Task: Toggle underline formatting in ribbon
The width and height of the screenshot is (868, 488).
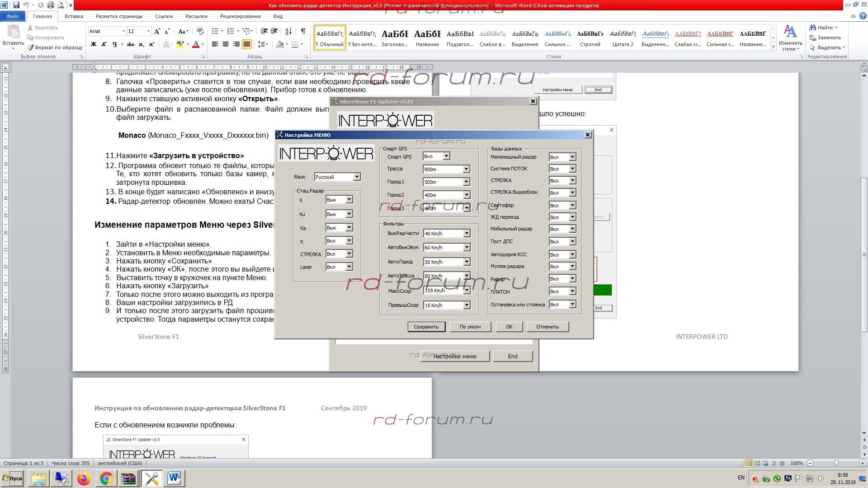Action: 115,44
